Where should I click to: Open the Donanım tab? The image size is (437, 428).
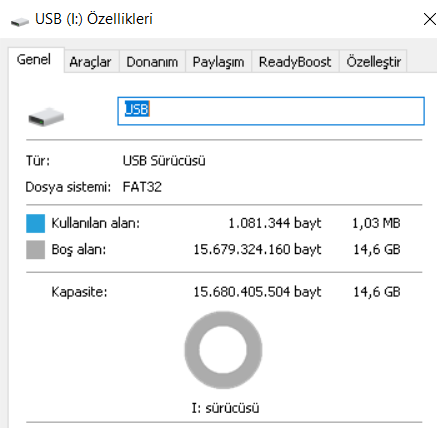pyautogui.click(x=152, y=62)
